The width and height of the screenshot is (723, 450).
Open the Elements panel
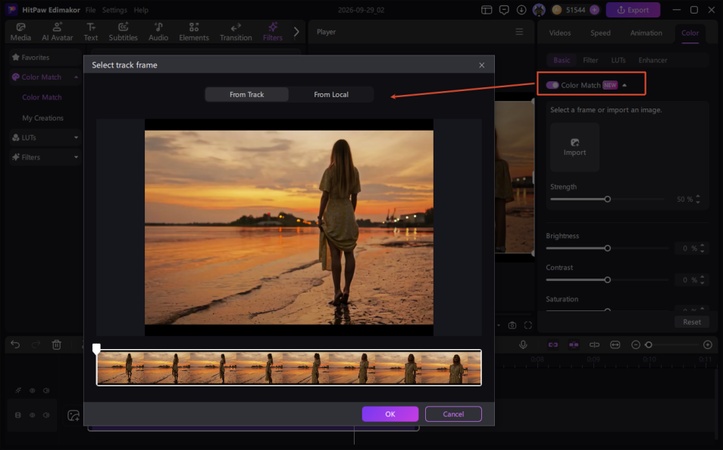[x=194, y=32]
